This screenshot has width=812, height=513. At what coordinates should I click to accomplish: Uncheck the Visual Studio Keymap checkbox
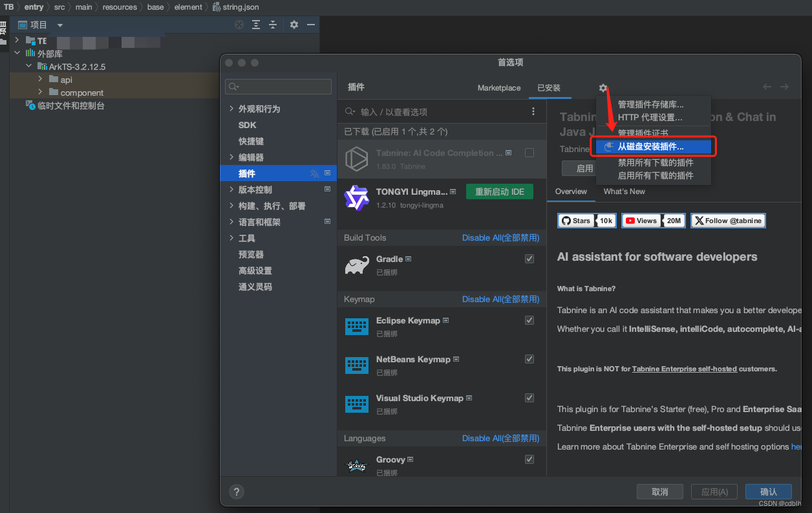point(529,398)
